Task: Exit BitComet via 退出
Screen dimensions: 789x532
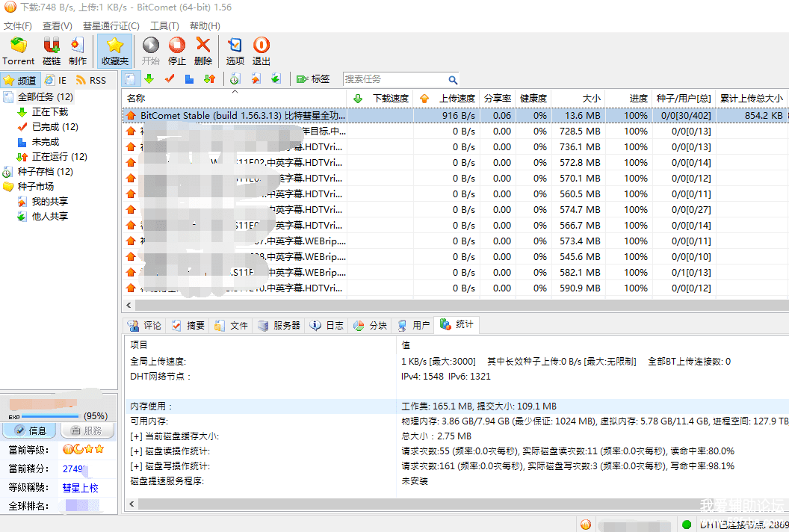Action: pyautogui.click(x=262, y=51)
